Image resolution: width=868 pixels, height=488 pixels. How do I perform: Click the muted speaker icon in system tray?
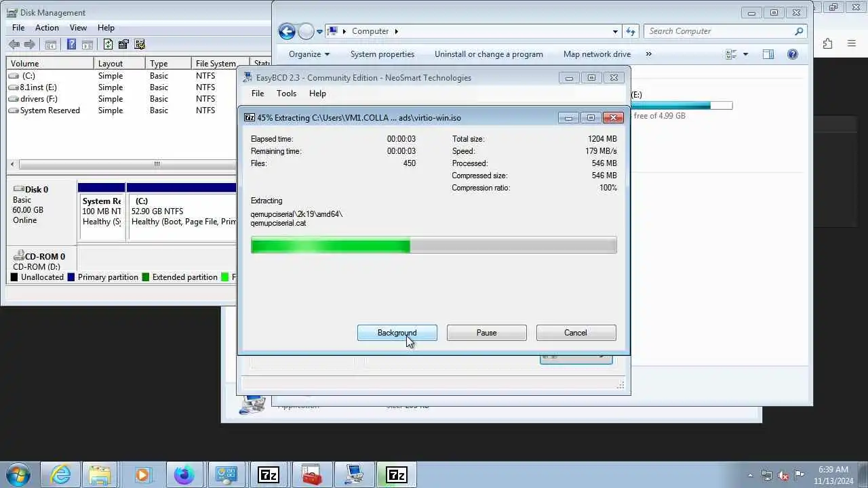(x=783, y=475)
